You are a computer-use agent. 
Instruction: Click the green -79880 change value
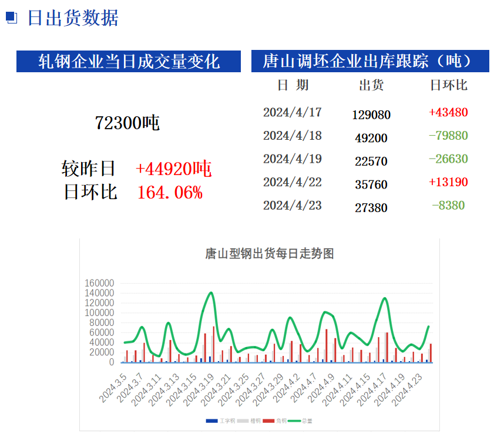tap(449, 136)
